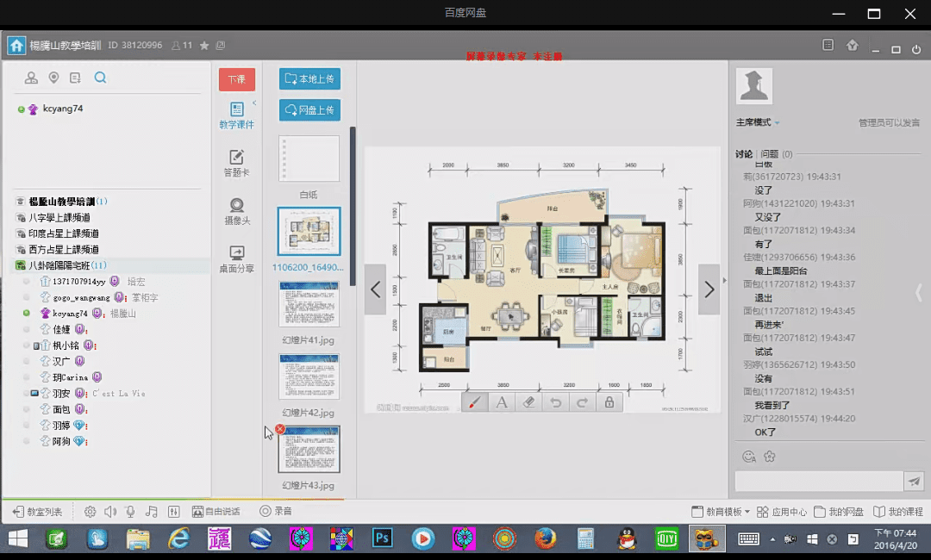Click the send message paper-plane icon
The width and height of the screenshot is (931, 560).
[914, 482]
